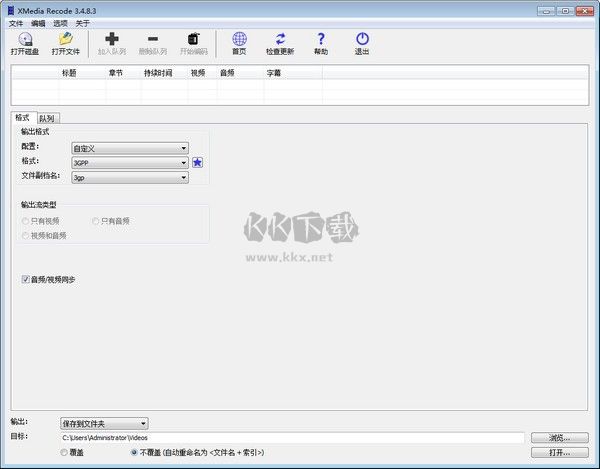Screen dimensions: 600x469
Task: Open the Options (选项) menu
Action: tap(60, 24)
